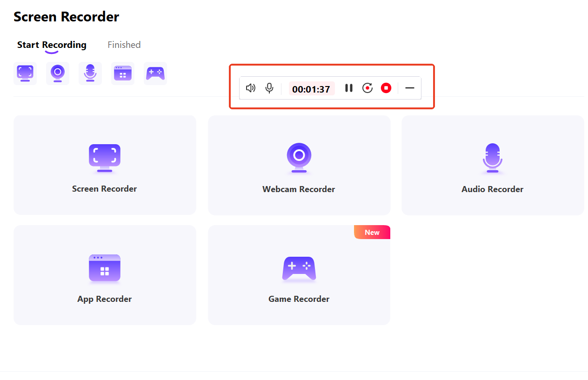Click the small App Recorder shortcut icon
The image size is (588, 380).
click(x=123, y=73)
